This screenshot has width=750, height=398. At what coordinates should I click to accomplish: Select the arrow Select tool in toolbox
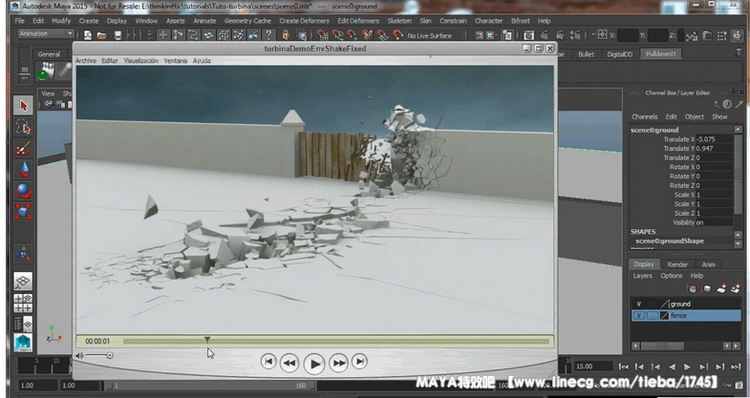point(23,106)
